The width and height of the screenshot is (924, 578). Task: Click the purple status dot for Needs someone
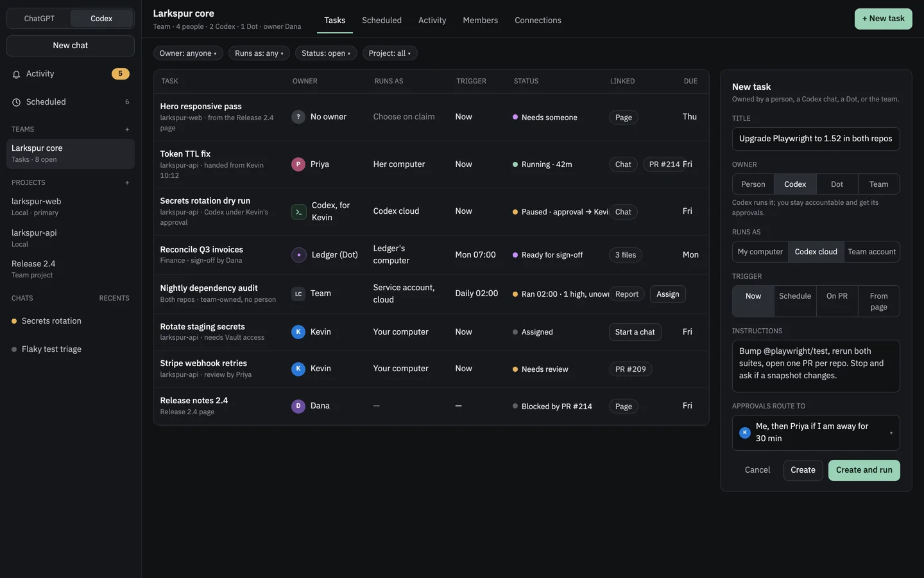click(515, 117)
